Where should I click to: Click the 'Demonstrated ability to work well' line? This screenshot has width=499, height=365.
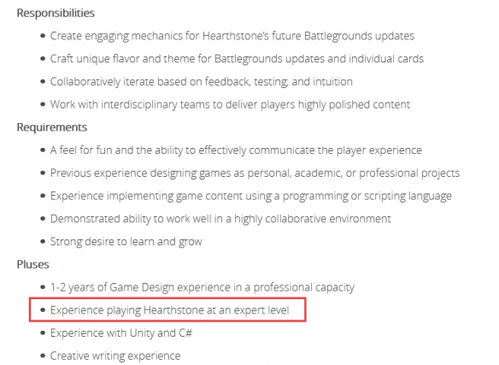click(220, 219)
